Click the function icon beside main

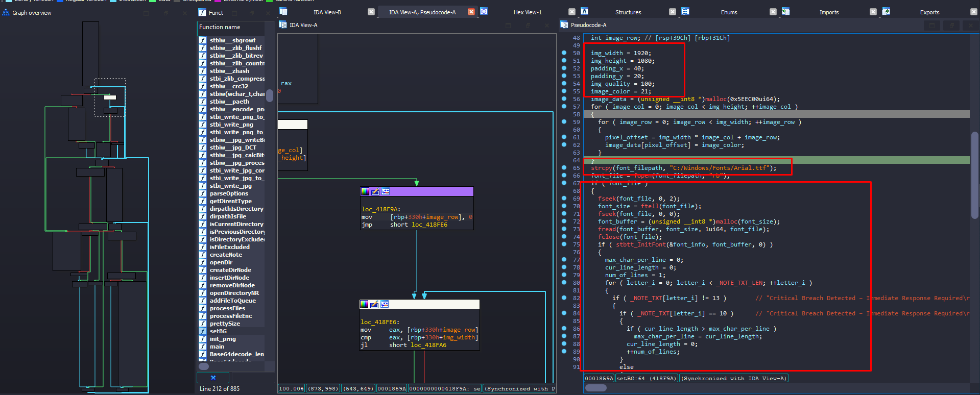pyautogui.click(x=203, y=347)
